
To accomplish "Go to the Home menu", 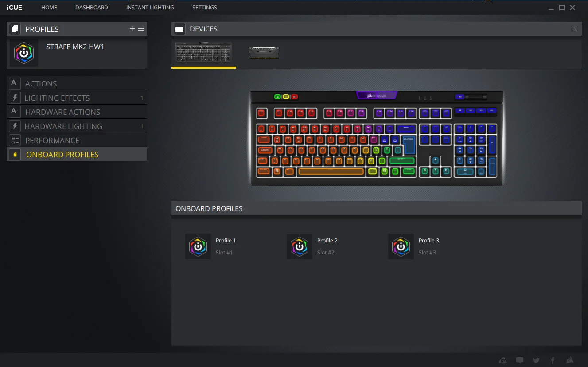I will [x=49, y=8].
